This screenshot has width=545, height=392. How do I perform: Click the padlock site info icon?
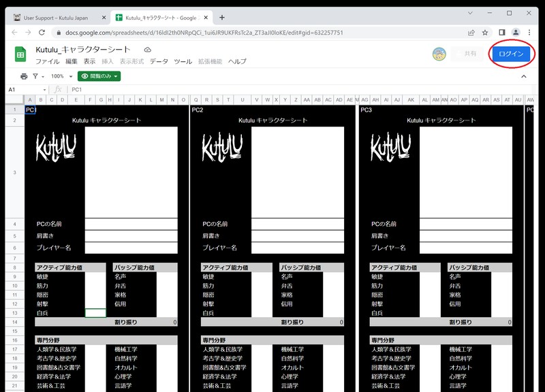[59, 32]
